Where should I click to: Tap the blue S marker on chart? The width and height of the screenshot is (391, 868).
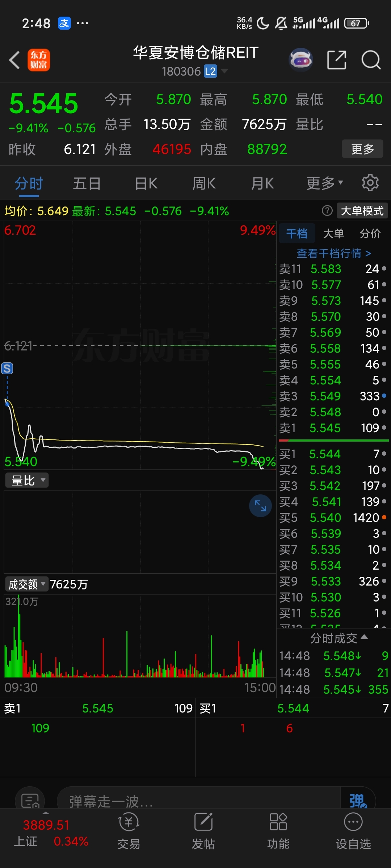(x=7, y=368)
